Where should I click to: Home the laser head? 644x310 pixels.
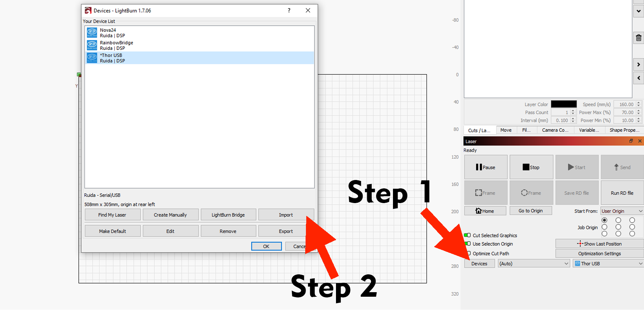(485, 211)
